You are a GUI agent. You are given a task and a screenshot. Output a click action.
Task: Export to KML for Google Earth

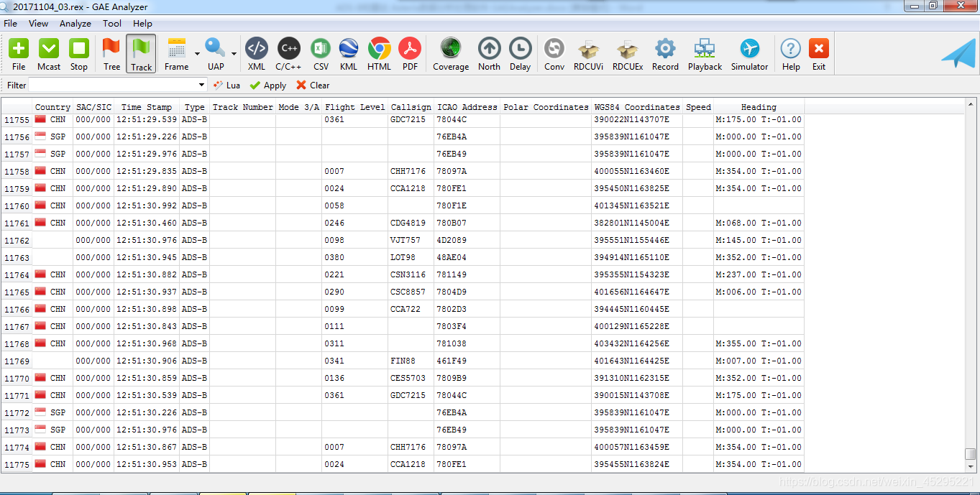[349, 55]
